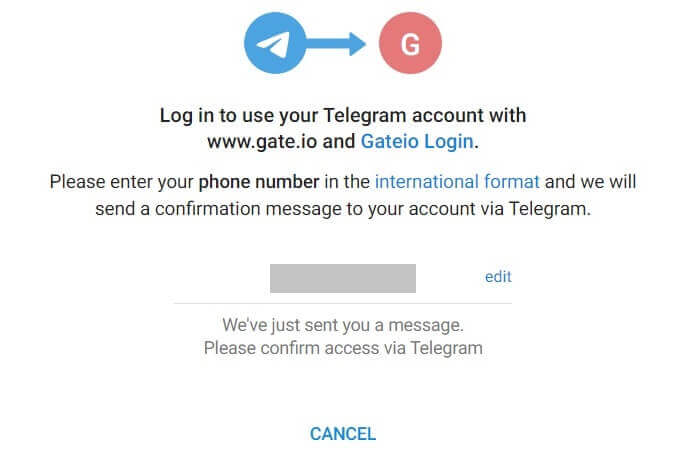The image size is (679, 461).
Task: Click the word "and" before Gateio Login
Action: [x=339, y=142]
